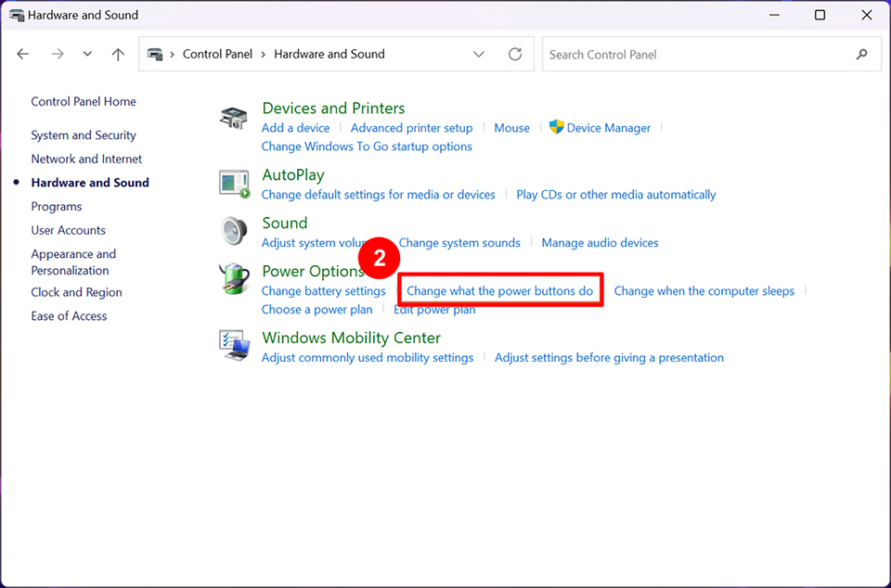Viewport: 891px width, 588px height.
Task: Open Appearance and Personalization category
Action: pyautogui.click(x=73, y=262)
